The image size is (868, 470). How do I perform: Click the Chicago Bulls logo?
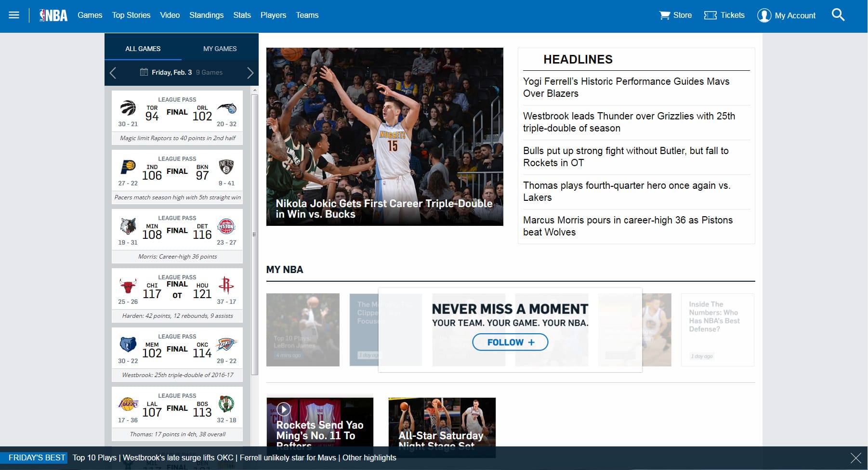(128, 286)
